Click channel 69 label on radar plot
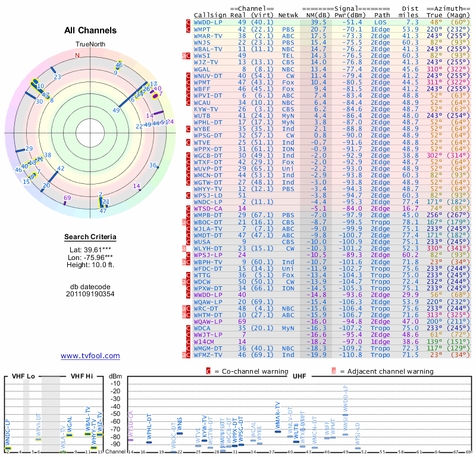This screenshot has height=457, width=476. [67, 198]
